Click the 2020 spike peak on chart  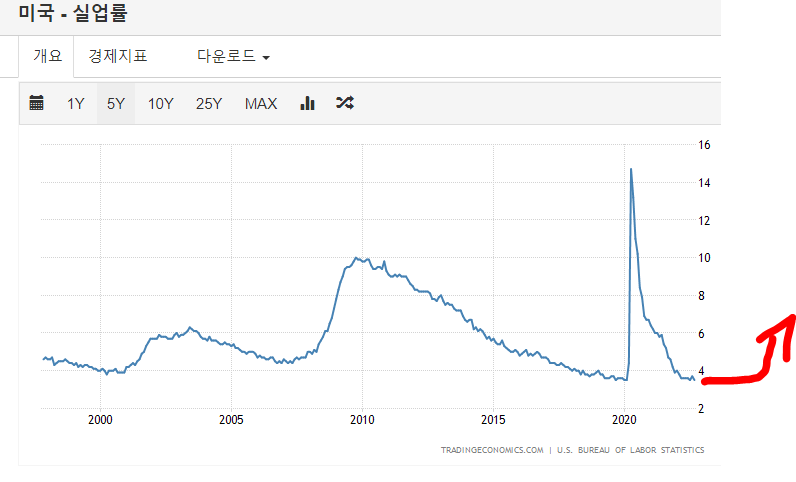631,169
